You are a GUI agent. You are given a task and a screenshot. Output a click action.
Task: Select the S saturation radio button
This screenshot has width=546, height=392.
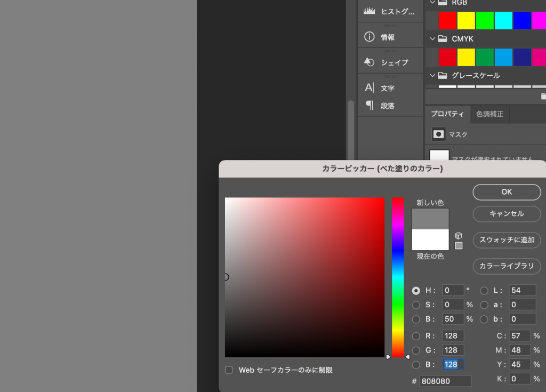click(x=416, y=305)
